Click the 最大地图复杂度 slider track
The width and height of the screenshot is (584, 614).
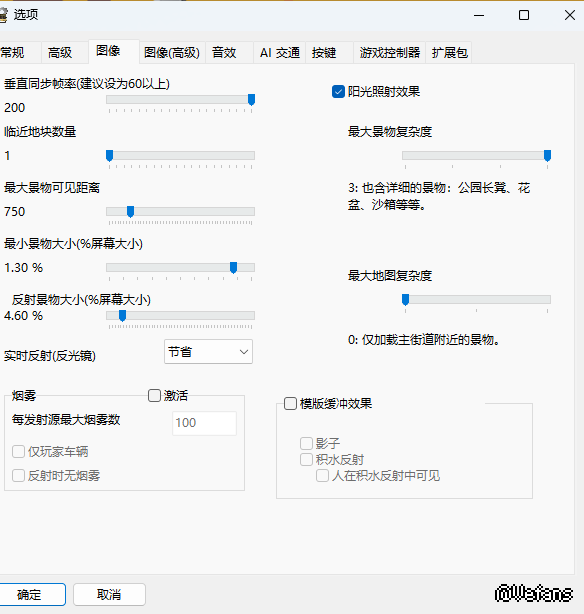(477, 300)
